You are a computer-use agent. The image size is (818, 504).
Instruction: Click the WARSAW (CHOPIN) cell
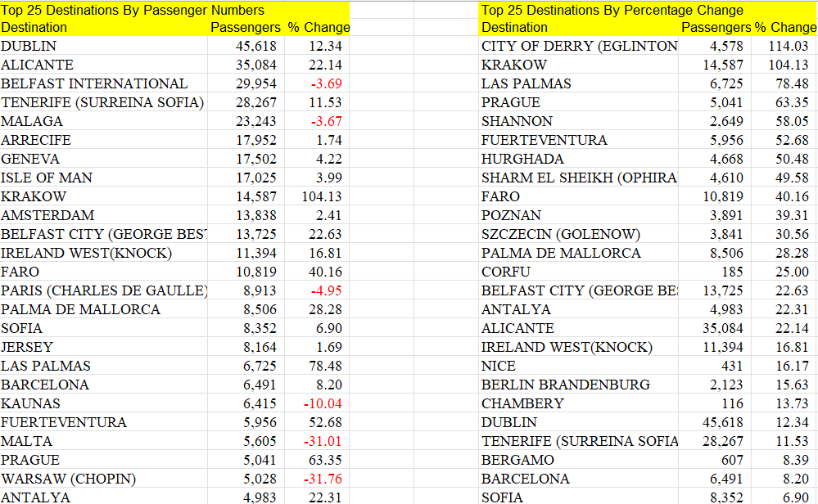[x=68, y=479]
